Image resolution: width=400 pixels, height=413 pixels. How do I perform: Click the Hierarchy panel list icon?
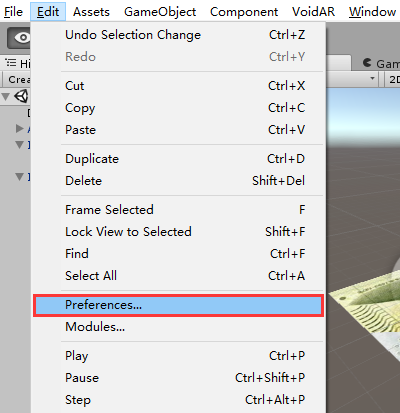click(x=11, y=62)
